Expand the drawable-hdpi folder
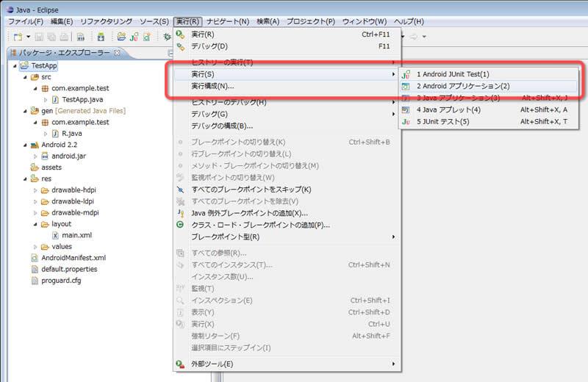 tap(35, 190)
